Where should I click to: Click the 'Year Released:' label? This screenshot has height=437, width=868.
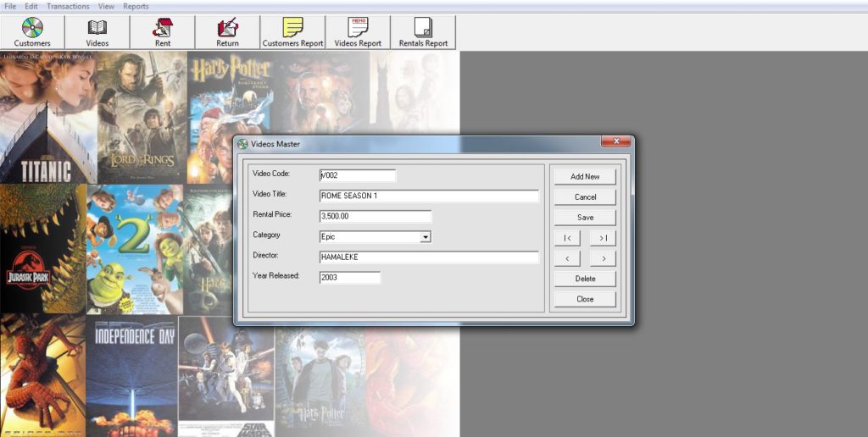point(275,275)
